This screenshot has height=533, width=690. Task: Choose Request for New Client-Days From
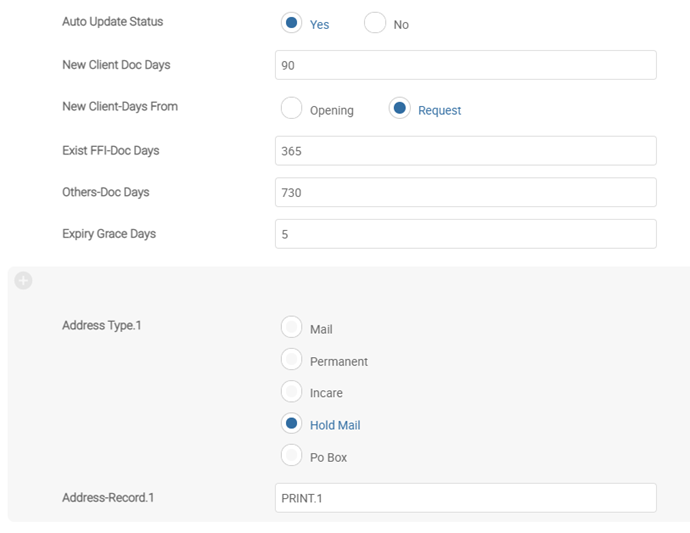(400, 109)
